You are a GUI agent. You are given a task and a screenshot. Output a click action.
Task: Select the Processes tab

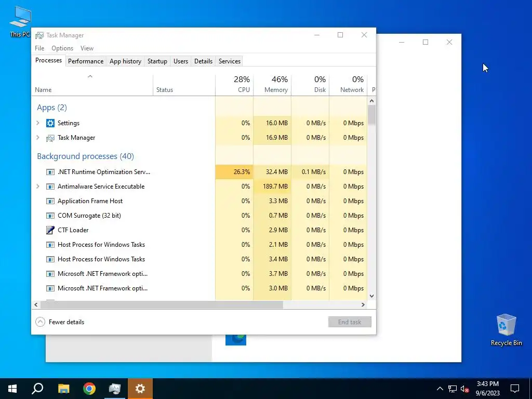tap(48, 60)
